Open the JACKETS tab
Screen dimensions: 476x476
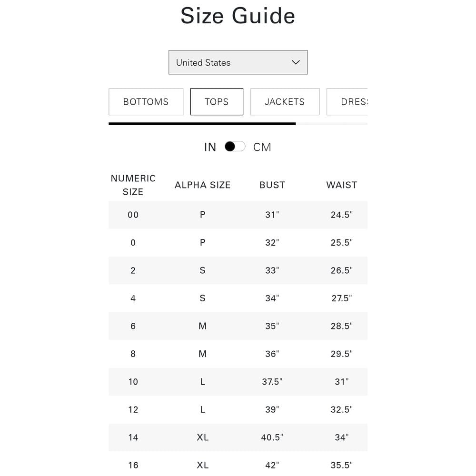pos(285,102)
